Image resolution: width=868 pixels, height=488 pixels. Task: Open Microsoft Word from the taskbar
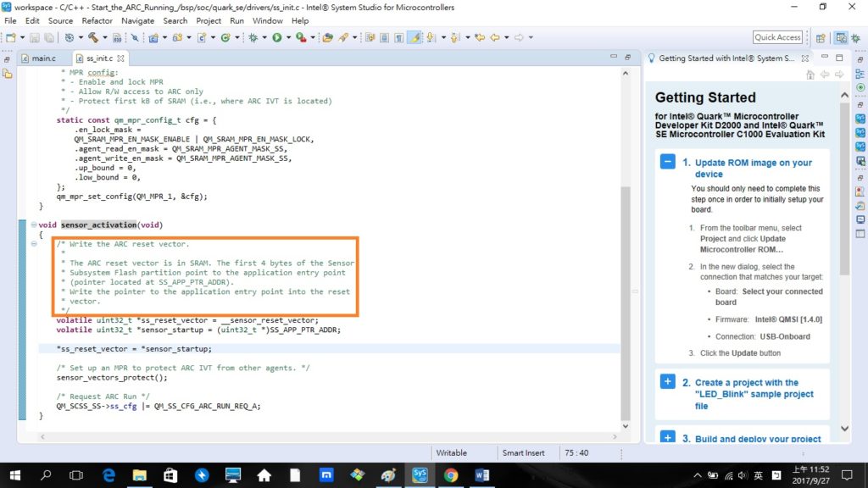(x=481, y=474)
